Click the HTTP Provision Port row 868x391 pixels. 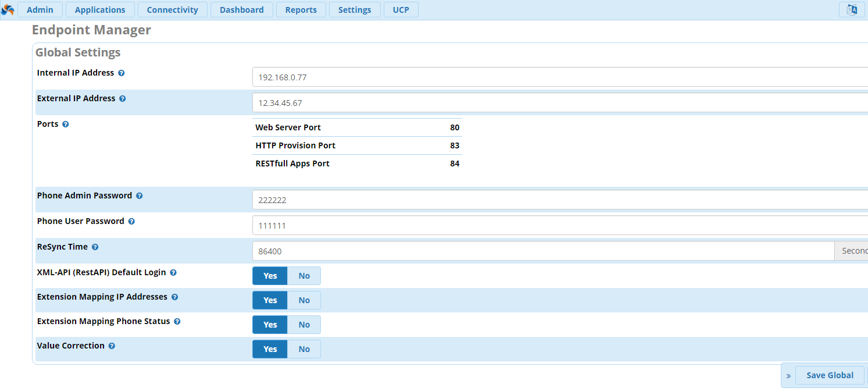[358, 145]
